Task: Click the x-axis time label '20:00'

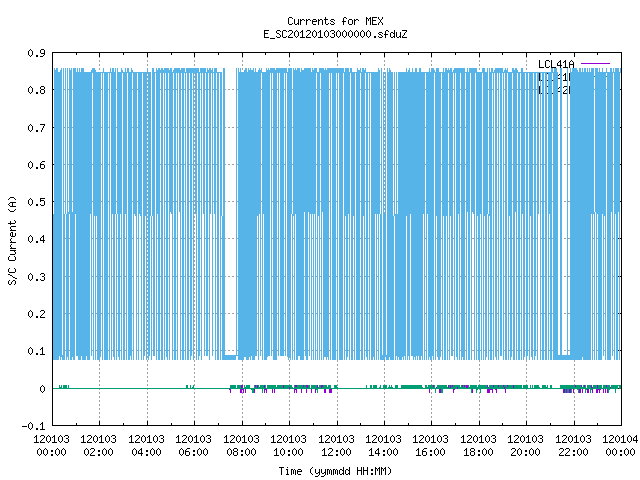Action: [525, 452]
